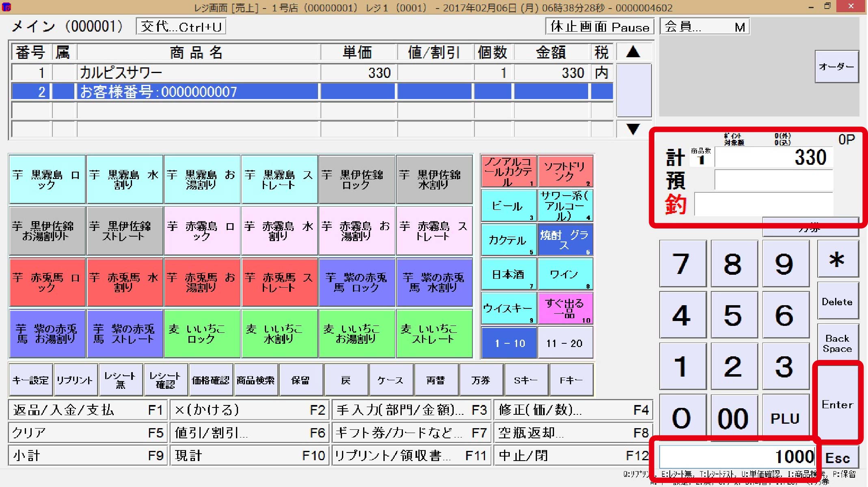Screen dimensions: 868x487
Task: Click the amount entry field showing 1000
Action: click(x=735, y=456)
